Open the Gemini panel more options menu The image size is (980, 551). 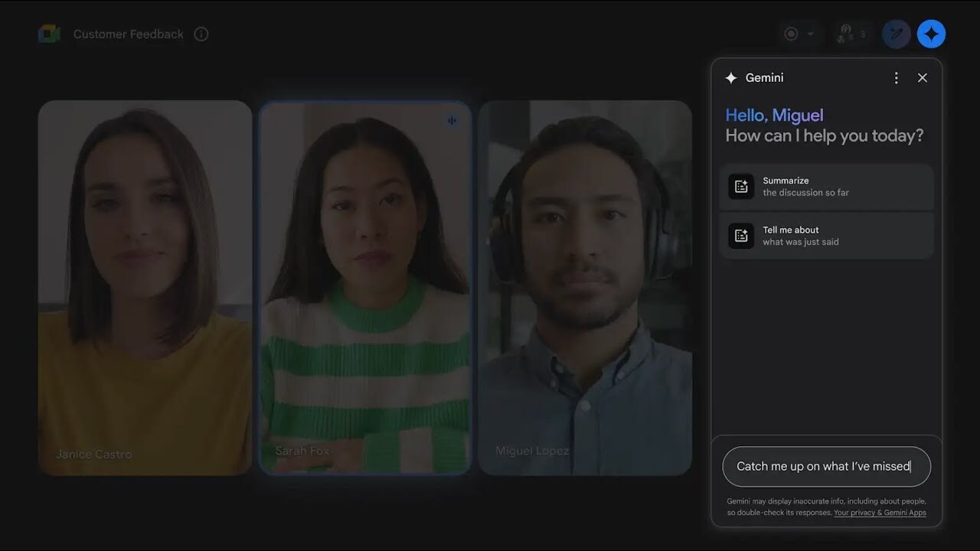pos(896,77)
